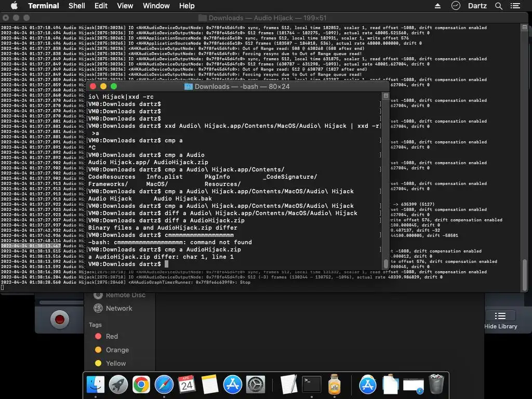The image size is (532, 399).
Task: Open the Apple menu
Action: point(14,6)
